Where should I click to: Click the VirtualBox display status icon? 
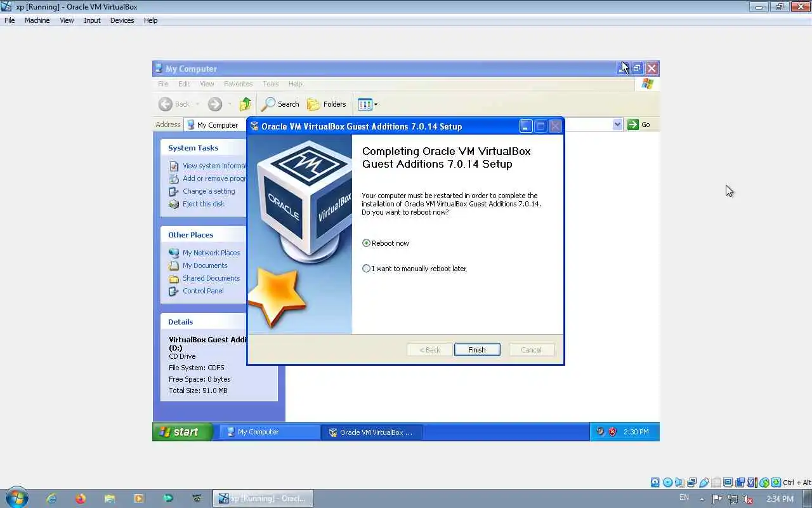pyautogui.click(x=728, y=483)
